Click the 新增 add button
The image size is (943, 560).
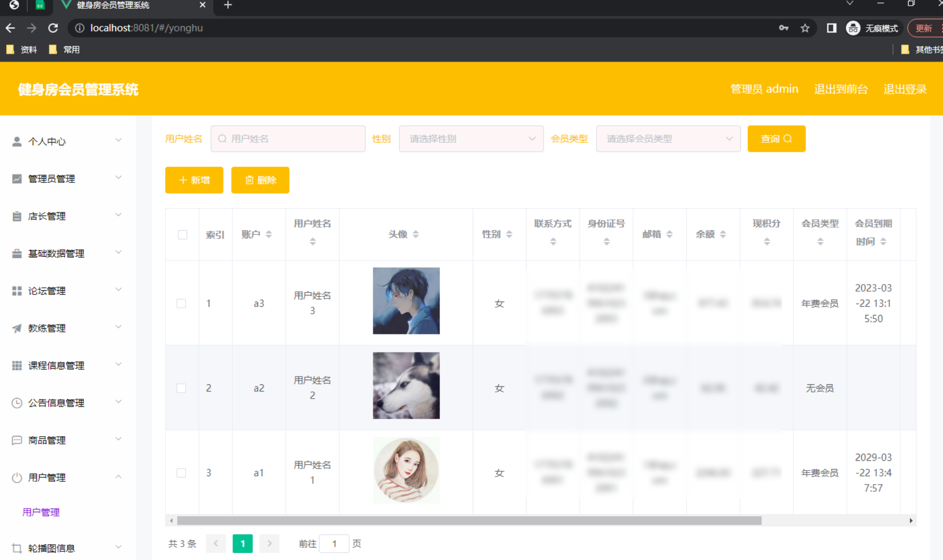point(194,180)
